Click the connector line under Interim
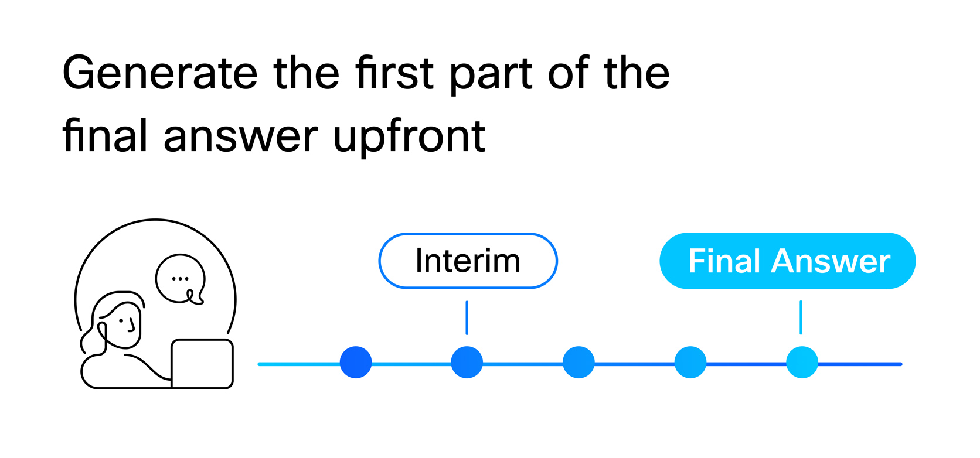The height and width of the screenshot is (458, 980). 467,317
